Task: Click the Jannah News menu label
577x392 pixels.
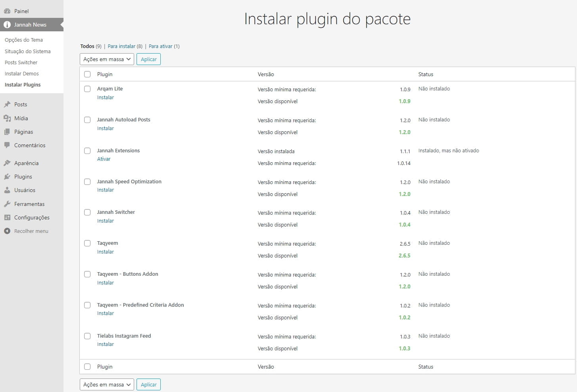Action: point(30,25)
